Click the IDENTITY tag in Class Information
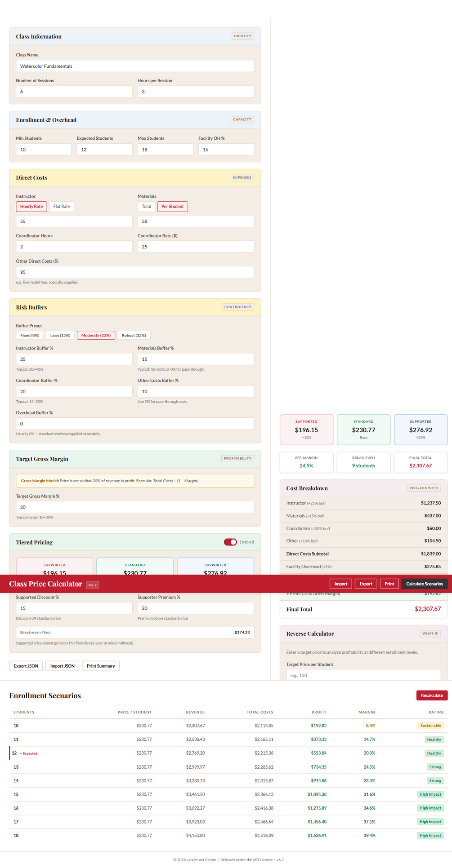The width and height of the screenshot is (452, 868). tap(243, 36)
